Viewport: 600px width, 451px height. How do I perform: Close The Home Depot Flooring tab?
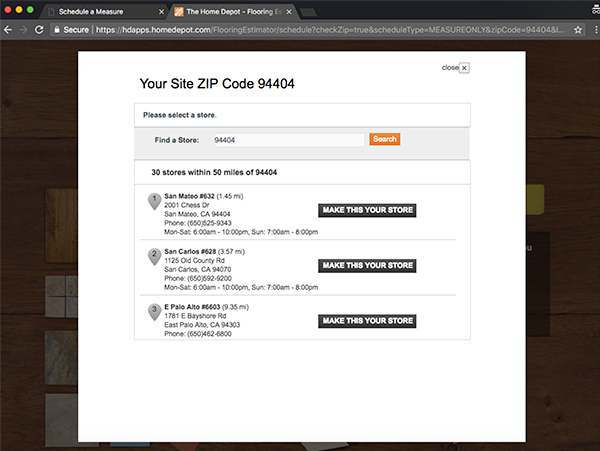coord(289,12)
